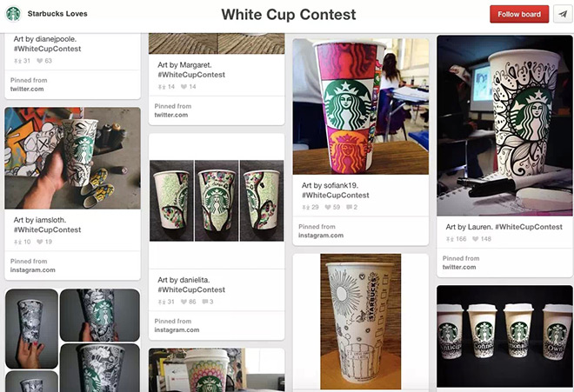Click repin icon on Margaret's pin
Viewport: 574px width, 392px height.
pos(162,87)
